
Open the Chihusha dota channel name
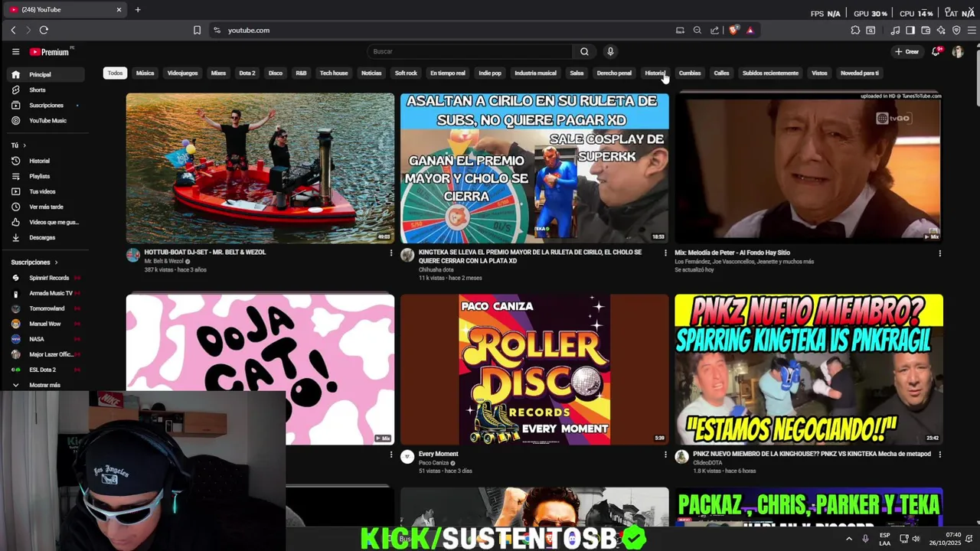click(x=436, y=269)
